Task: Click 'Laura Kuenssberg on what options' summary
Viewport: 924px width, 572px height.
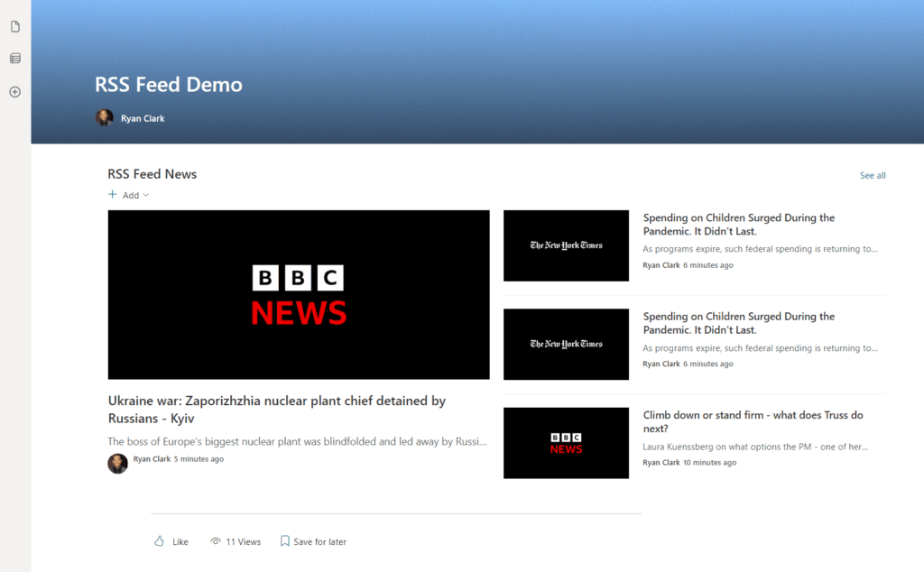Action: point(755,447)
